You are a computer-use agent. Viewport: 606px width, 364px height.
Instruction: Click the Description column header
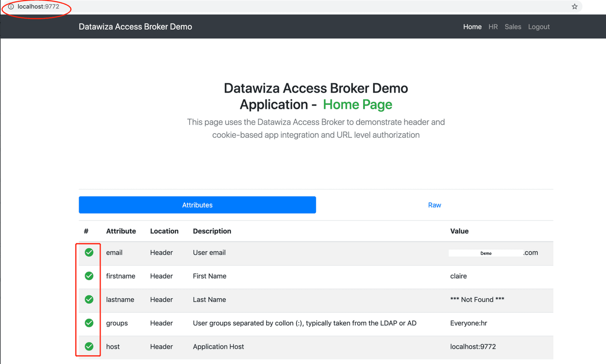pyautogui.click(x=212, y=231)
